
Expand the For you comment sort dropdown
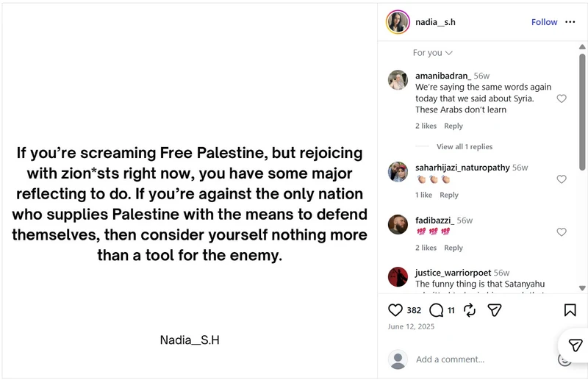[432, 53]
